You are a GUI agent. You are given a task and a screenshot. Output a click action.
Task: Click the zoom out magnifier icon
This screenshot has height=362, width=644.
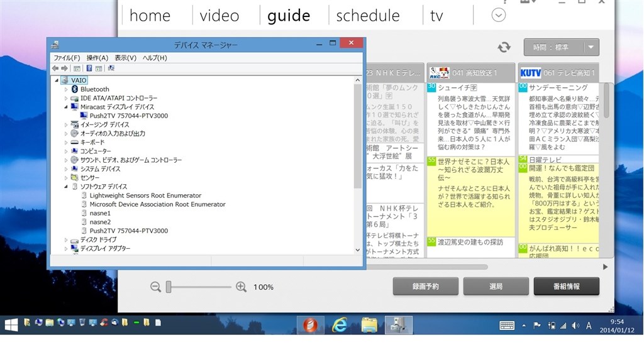pos(155,287)
